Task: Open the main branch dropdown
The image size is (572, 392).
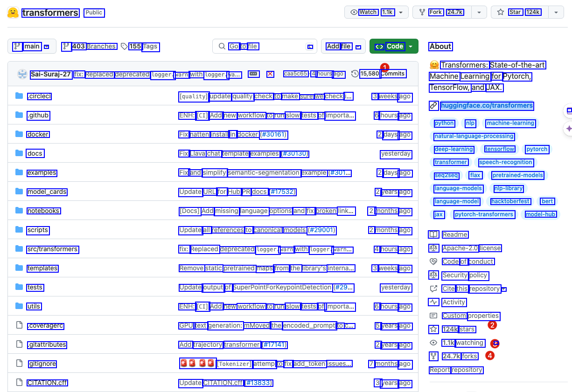Action: (x=32, y=46)
